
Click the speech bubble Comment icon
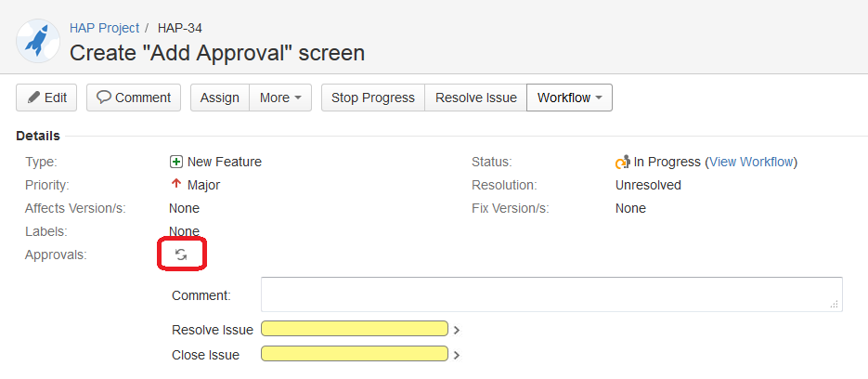pos(104,98)
